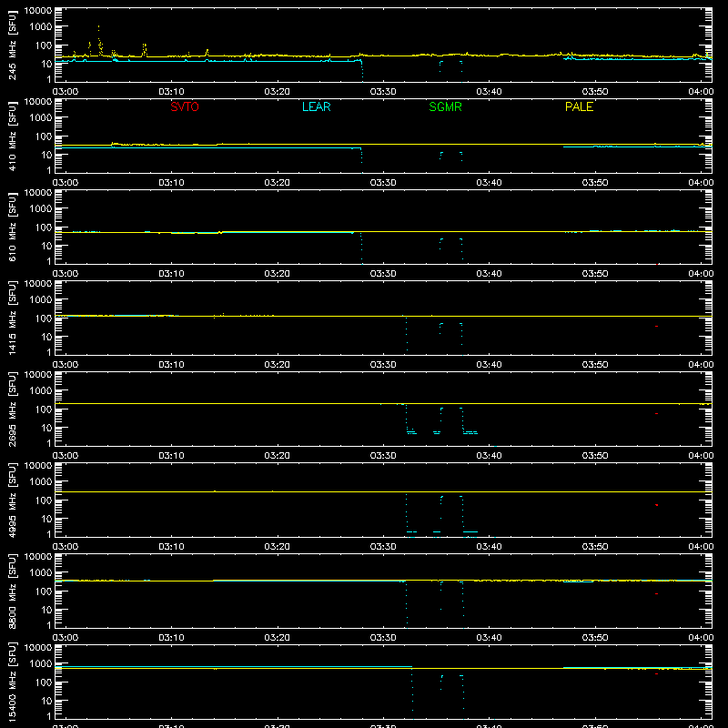Viewport: 728px width, 728px height.
Task: Click the 03:40 time label under 2695 MHz panel
Action: coord(489,456)
